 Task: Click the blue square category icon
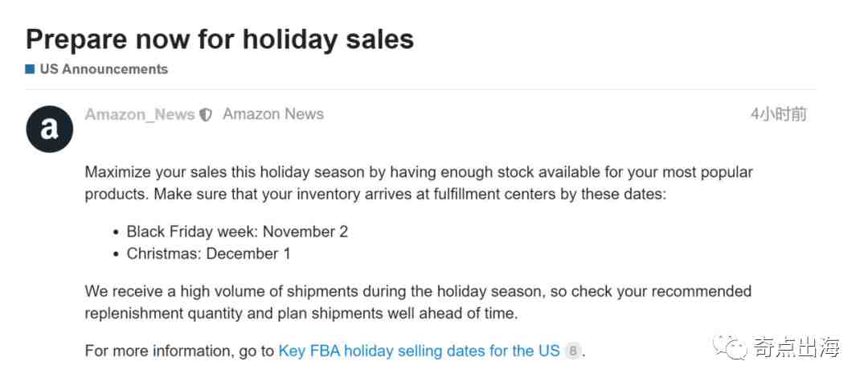30,69
